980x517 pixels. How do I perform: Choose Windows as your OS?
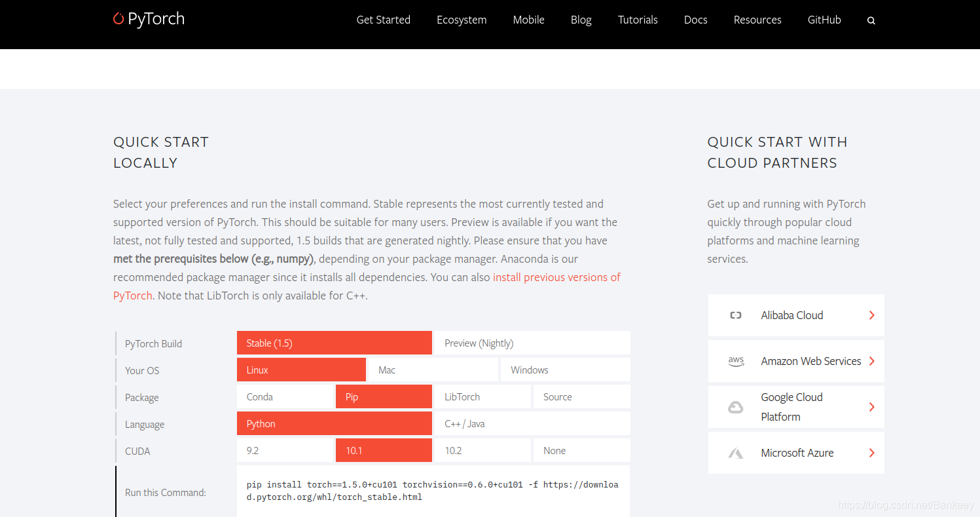tap(566, 370)
